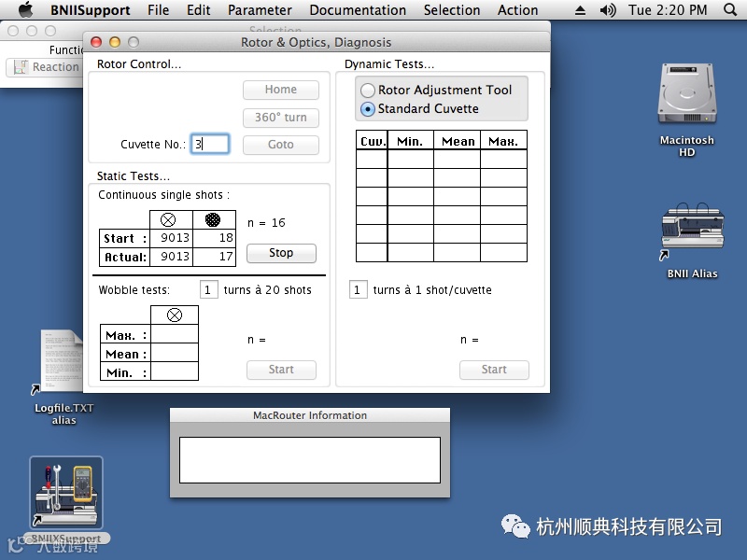Click Reaction button in Selection window
Screen dimensions: 747x560
point(44,67)
